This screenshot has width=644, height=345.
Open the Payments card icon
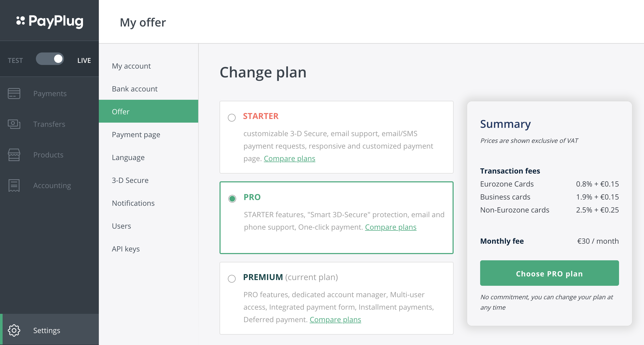click(14, 94)
